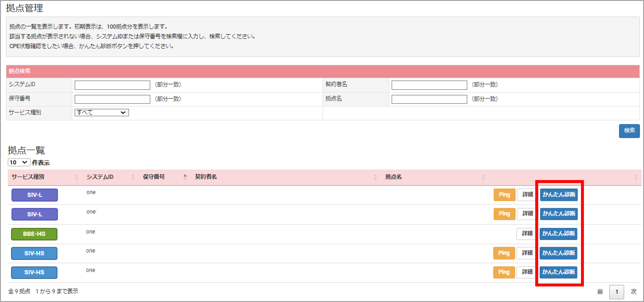Click the 拠点一覧 heading
The height and width of the screenshot is (302, 644).
[x=26, y=150]
